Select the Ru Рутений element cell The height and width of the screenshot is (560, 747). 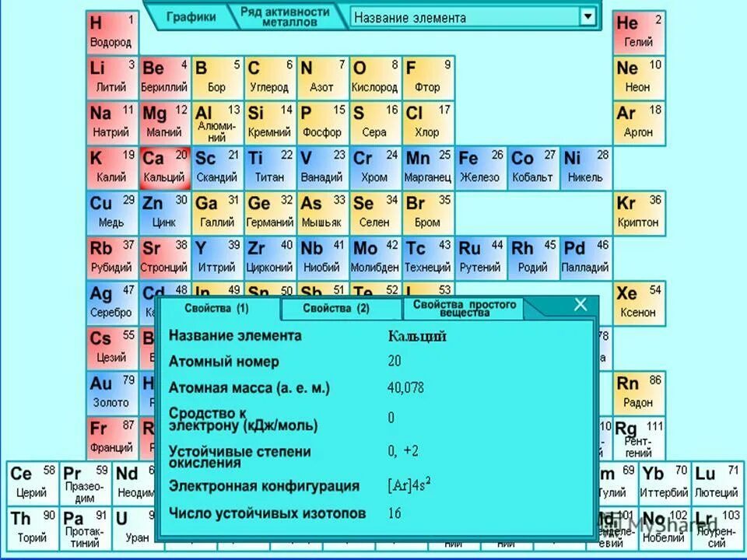click(481, 258)
